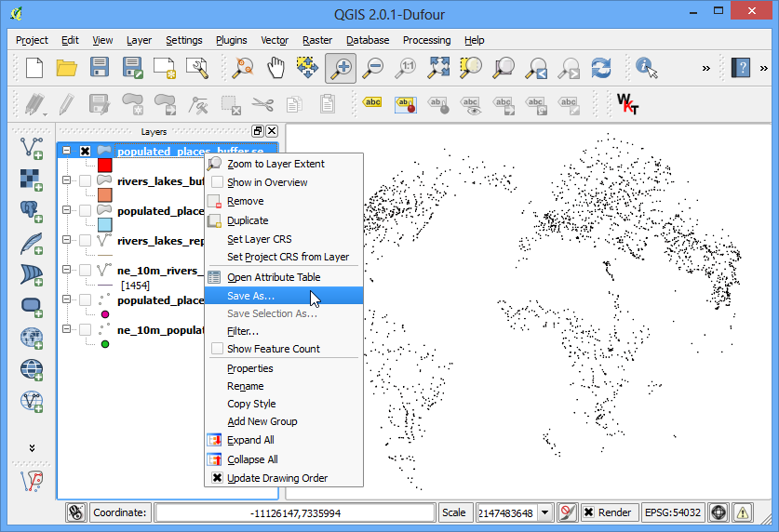Viewport: 779px width, 532px height.
Task: Click the New Project blank page icon
Action: click(34, 68)
